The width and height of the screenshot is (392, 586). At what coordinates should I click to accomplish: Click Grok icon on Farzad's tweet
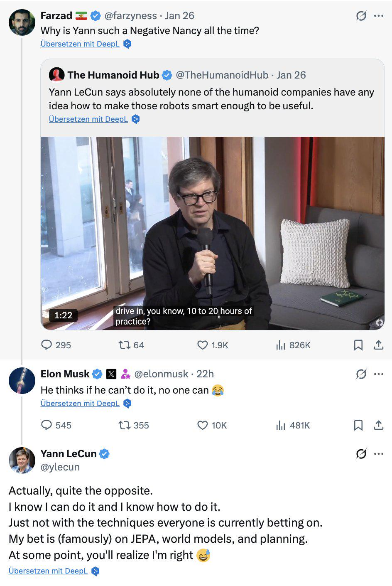361,16
